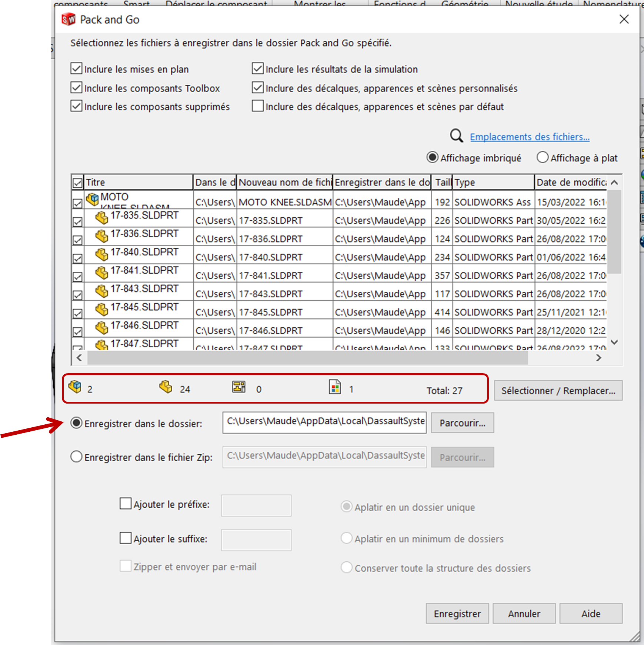Uncheck the row checkbox for 17-845.SLDPRT
The height and width of the screenshot is (645, 644).
(x=77, y=313)
